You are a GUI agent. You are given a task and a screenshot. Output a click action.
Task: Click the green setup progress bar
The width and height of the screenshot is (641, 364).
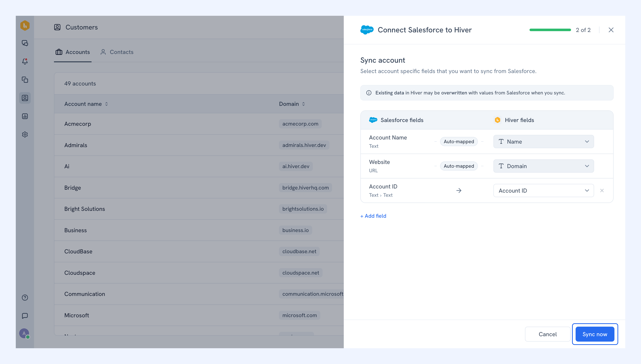[550, 30]
